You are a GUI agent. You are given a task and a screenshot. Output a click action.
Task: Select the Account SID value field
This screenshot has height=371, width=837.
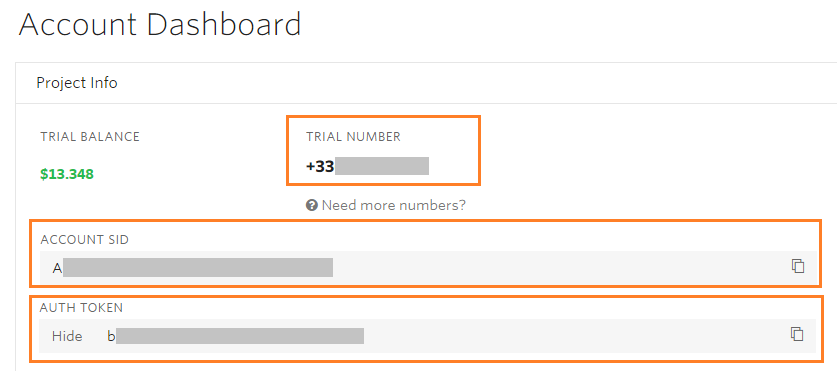click(x=428, y=267)
